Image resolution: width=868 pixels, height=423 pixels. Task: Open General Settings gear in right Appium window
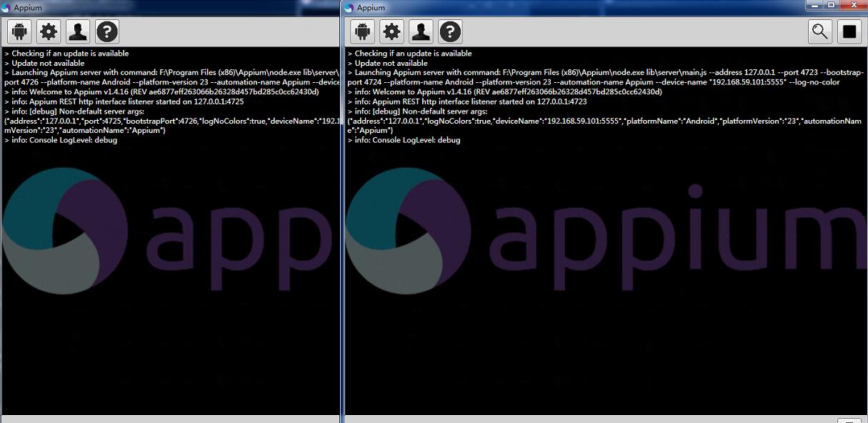tap(391, 31)
